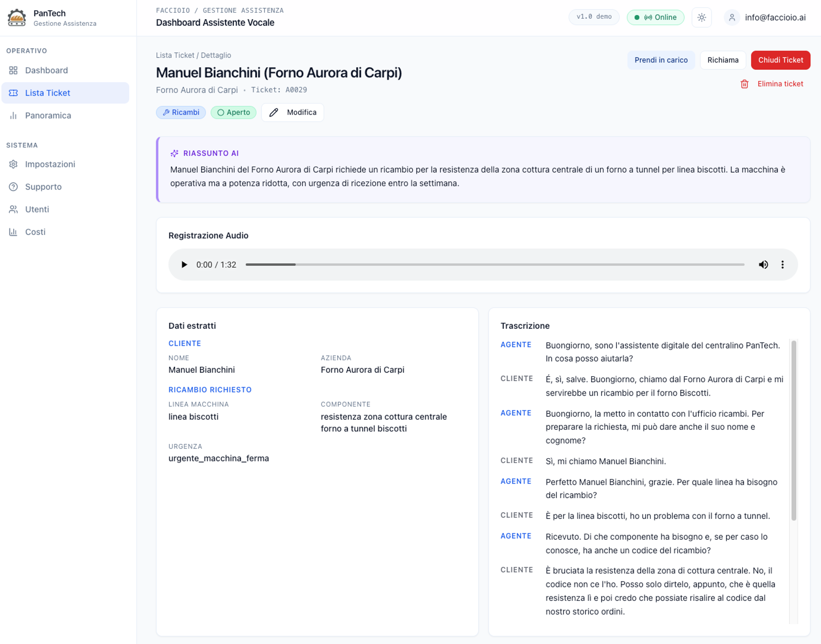The width and height of the screenshot is (821, 644).
Task: Click the audio time 0:00 / 1:32
Action: pyautogui.click(x=216, y=265)
